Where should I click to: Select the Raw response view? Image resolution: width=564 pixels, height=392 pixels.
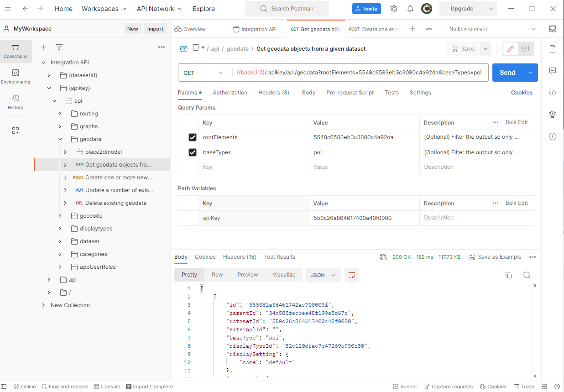tap(217, 275)
